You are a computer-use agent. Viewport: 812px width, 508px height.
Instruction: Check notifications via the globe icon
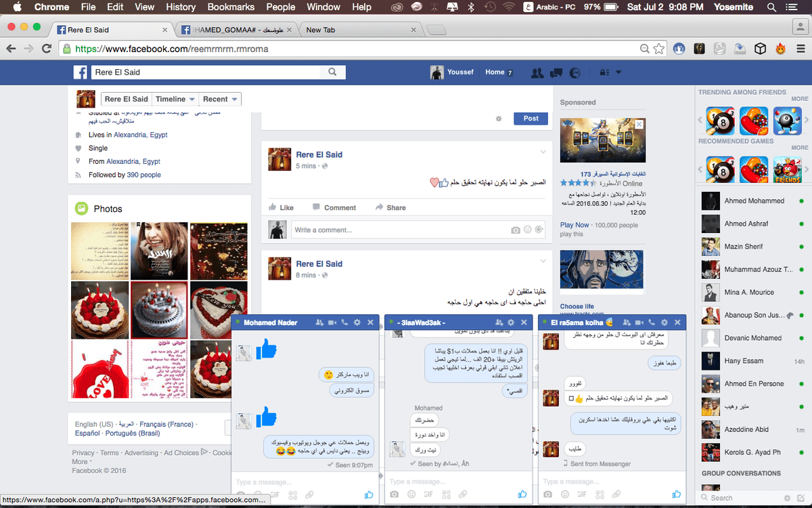click(574, 72)
